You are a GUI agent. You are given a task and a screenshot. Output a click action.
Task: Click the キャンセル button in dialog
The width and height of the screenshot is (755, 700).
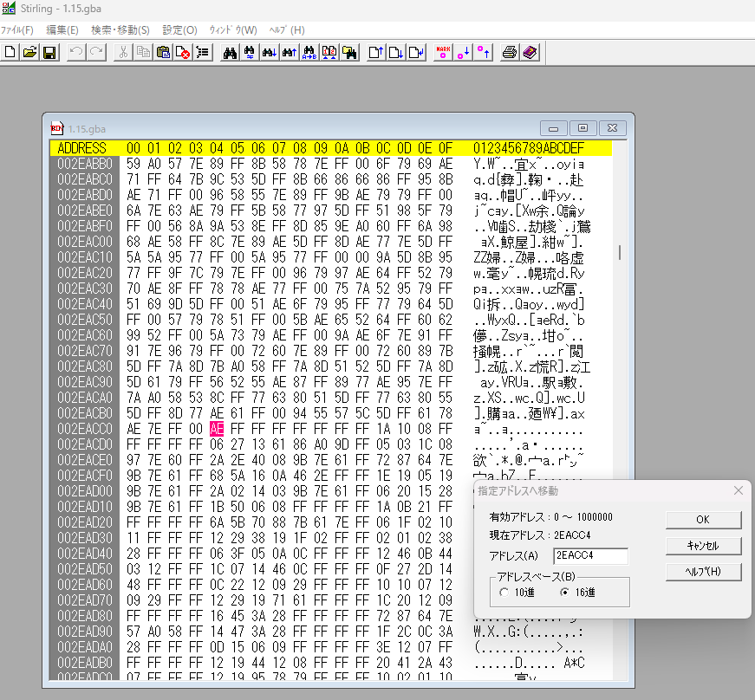pos(703,546)
